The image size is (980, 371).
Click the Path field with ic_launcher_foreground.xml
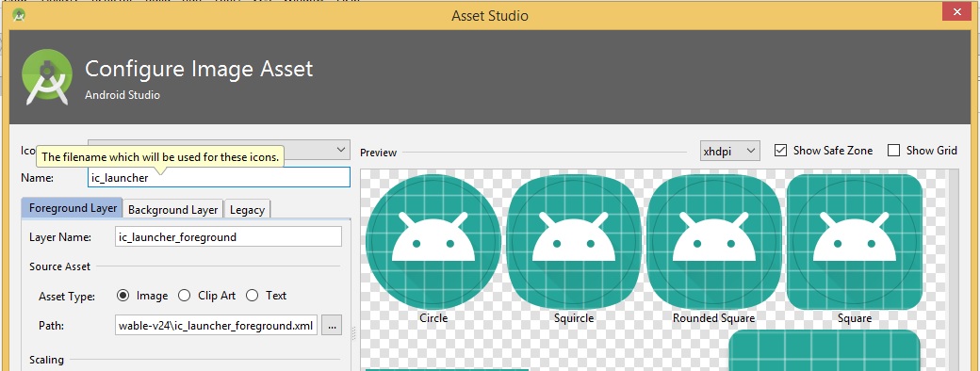click(x=217, y=326)
